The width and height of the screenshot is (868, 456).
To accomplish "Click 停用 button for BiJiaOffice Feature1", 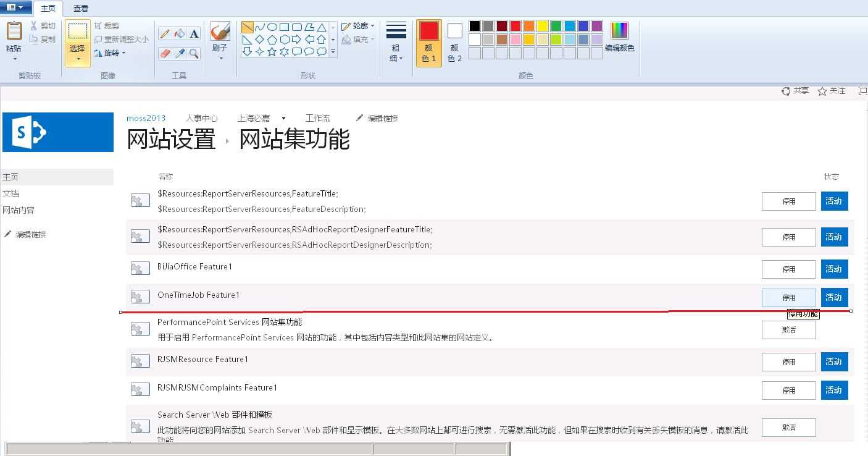I will pos(789,269).
